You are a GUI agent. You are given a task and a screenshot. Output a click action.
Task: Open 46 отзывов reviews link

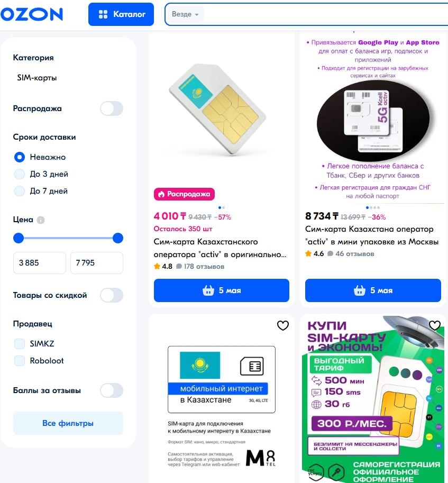point(351,254)
